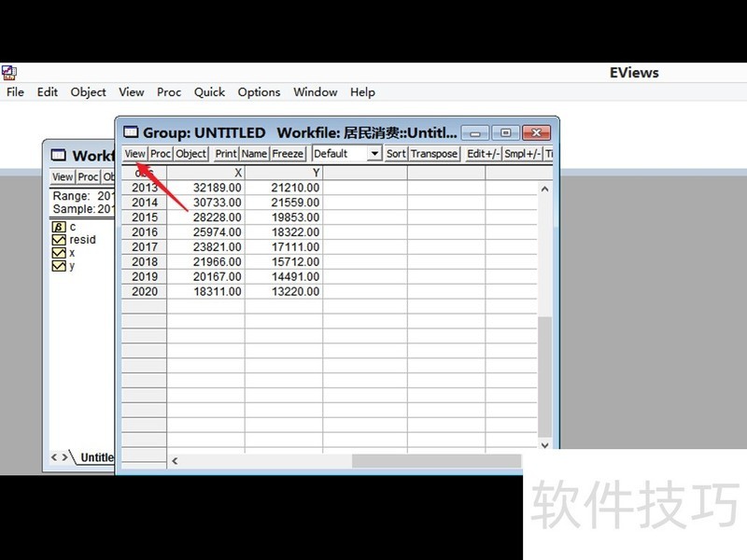Click the Edit+/- toggle button
This screenshot has width=747, height=560.
[x=483, y=154]
